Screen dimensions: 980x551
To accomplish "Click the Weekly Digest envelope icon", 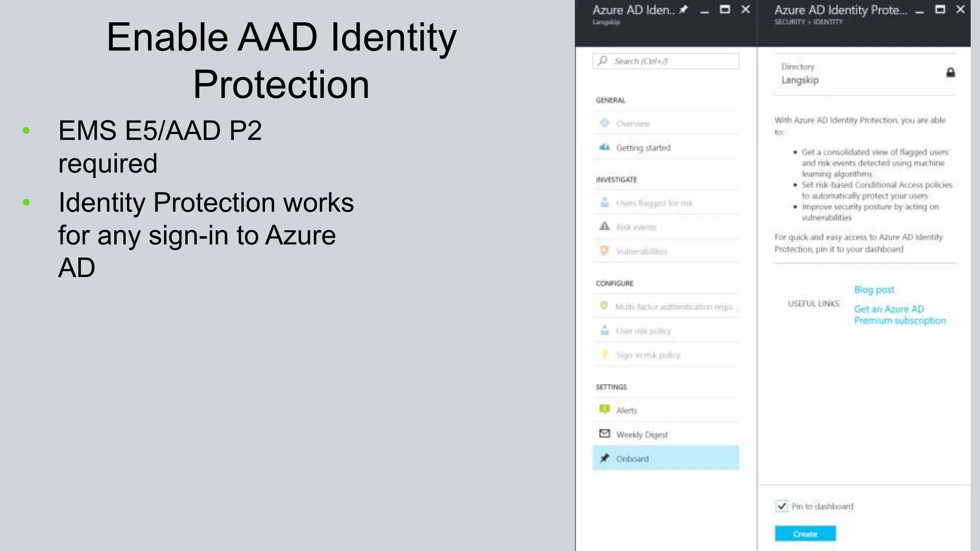I will click(604, 433).
